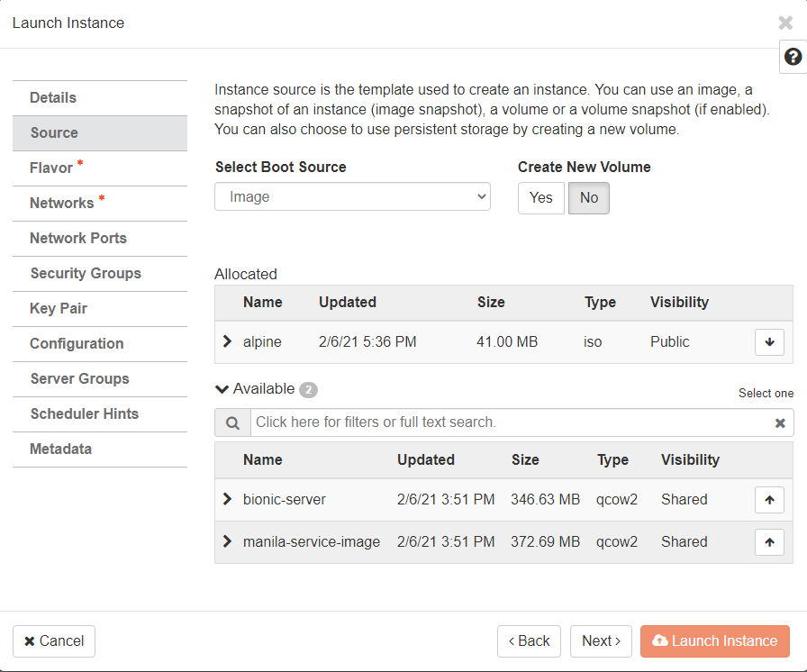
Task: Open the Select Boot Source dropdown
Action: point(352,196)
